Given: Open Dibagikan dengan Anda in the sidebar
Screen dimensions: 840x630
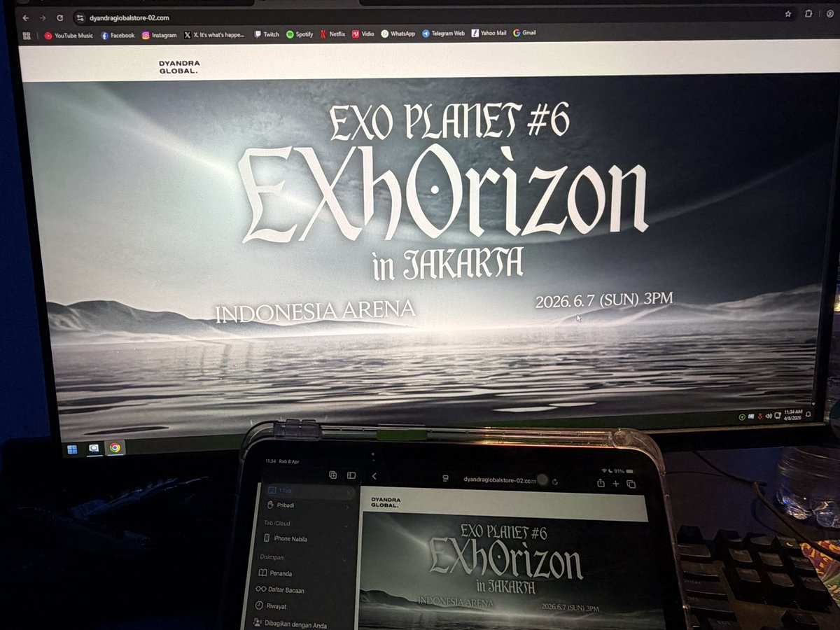Looking at the screenshot, I should click(289, 623).
